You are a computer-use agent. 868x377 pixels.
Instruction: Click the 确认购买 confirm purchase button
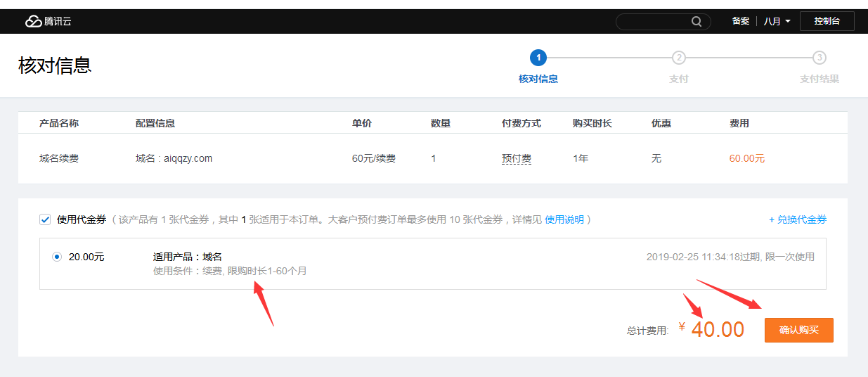click(798, 330)
